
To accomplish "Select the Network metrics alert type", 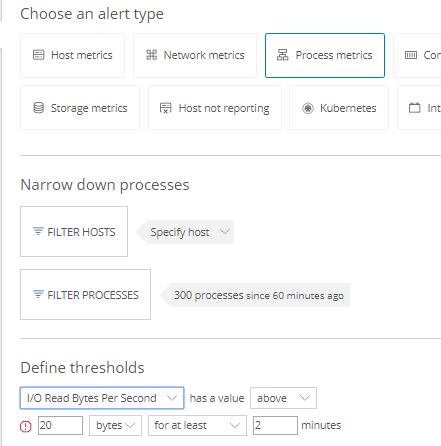I will coord(195,55).
